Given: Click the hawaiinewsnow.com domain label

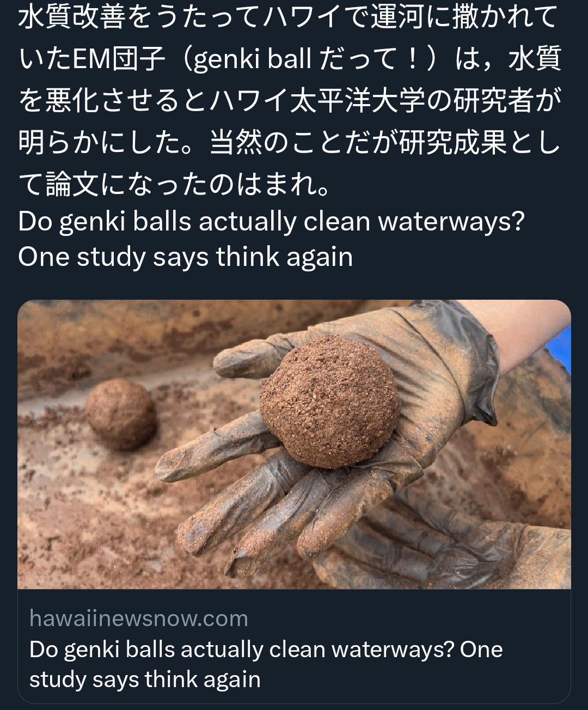Looking at the screenshot, I should [x=139, y=618].
